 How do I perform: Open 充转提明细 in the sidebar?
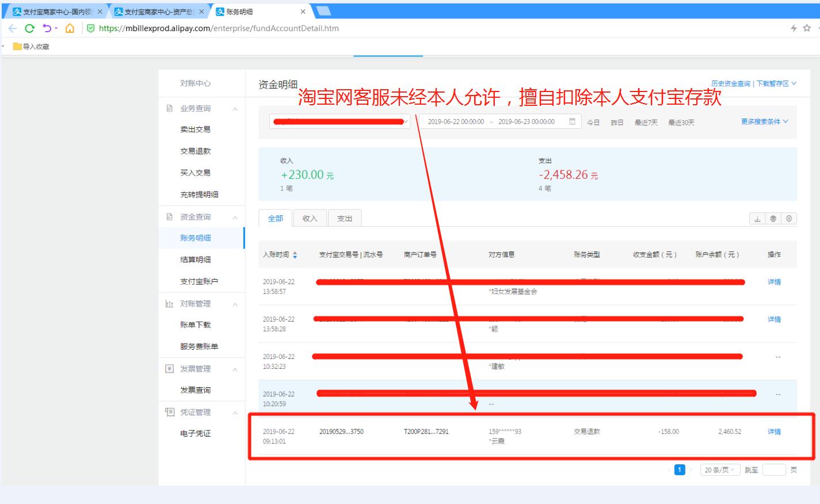(x=199, y=194)
